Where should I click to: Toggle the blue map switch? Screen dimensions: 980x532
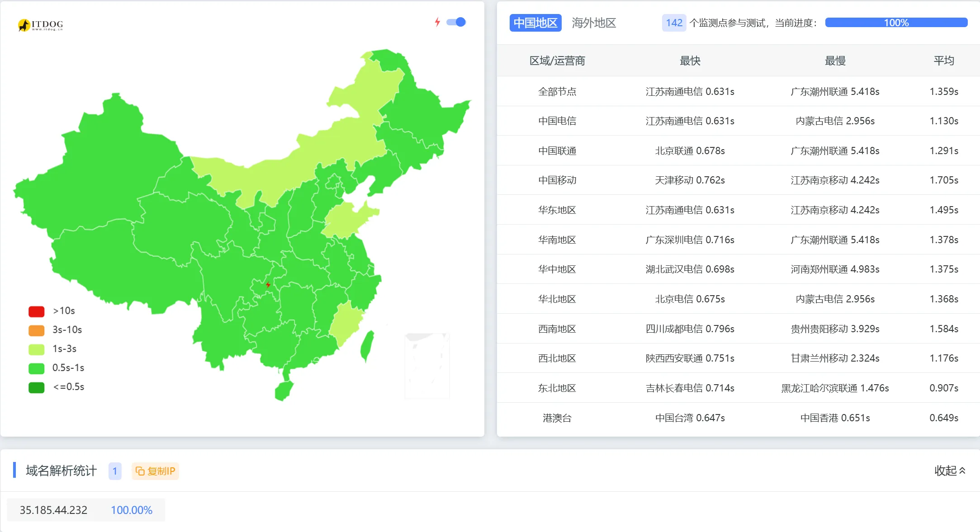point(456,22)
